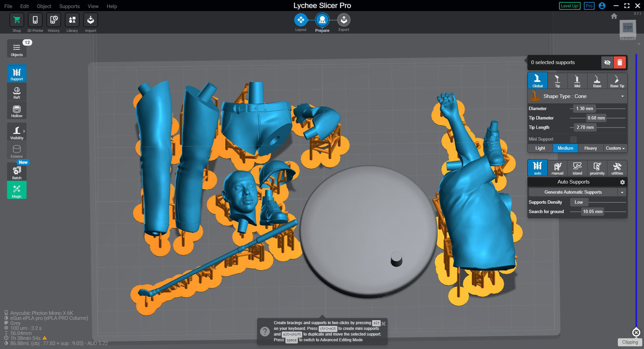This screenshot has height=349, width=644.
Task: Click the Pro badge button
Action: tap(589, 6)
